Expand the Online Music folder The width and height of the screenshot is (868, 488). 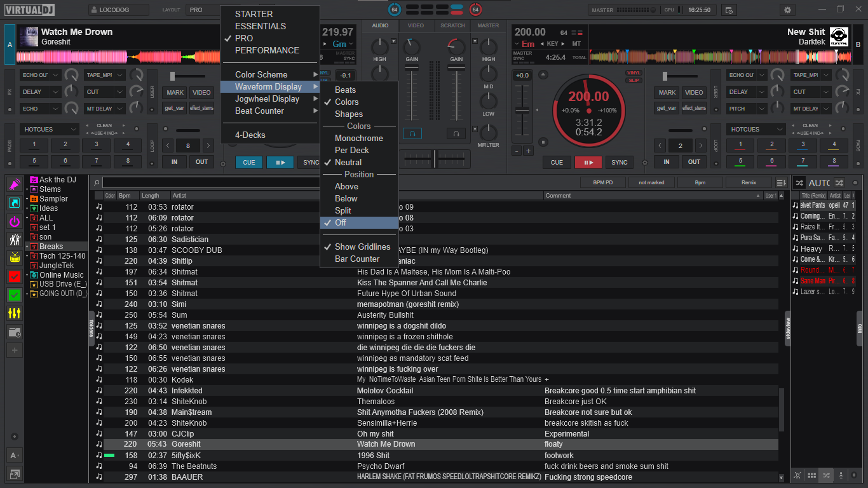click(x=27, y=275)
